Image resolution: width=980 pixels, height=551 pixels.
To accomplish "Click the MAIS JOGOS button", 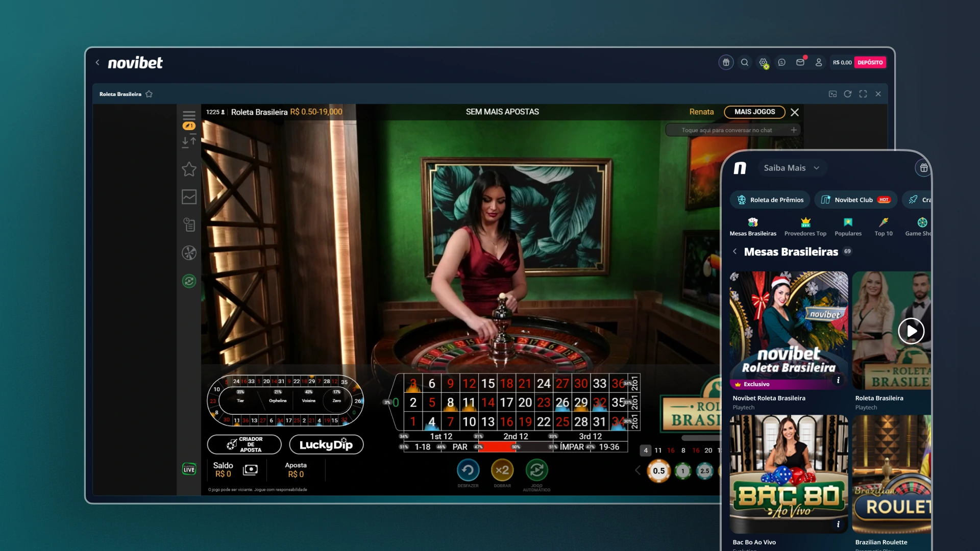I will pos(754,112).
